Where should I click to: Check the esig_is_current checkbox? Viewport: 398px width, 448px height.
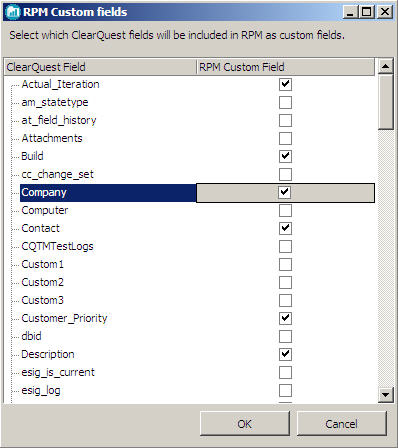pyautogui.click(x=285, y=372)
